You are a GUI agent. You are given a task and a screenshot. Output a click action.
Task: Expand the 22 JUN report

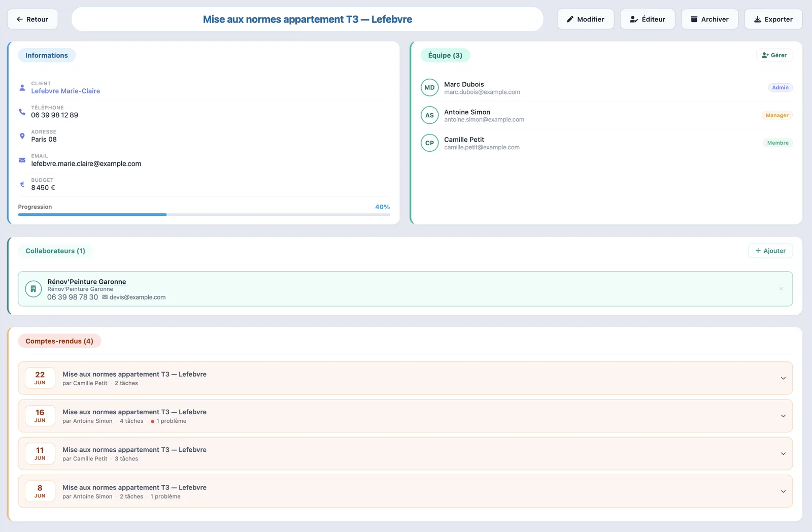coord(783,378)
